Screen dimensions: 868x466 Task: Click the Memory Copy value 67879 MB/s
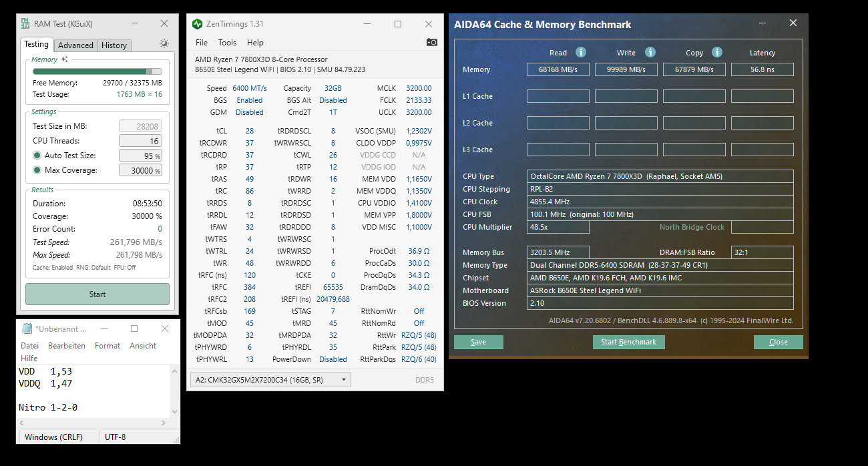click(694, 69)
